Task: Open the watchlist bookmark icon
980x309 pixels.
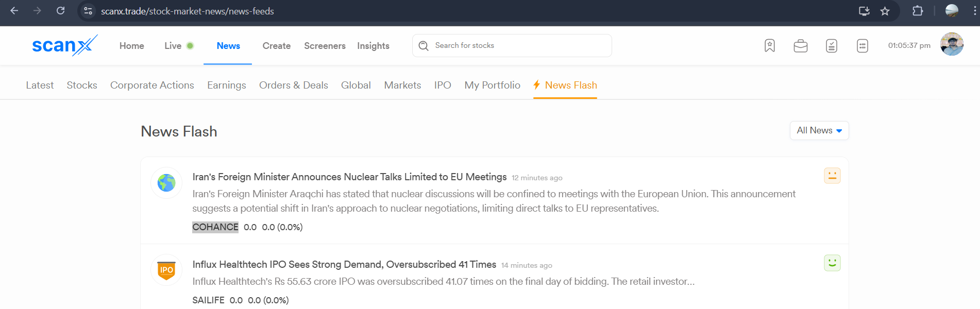Action: (x=770, y=46)
